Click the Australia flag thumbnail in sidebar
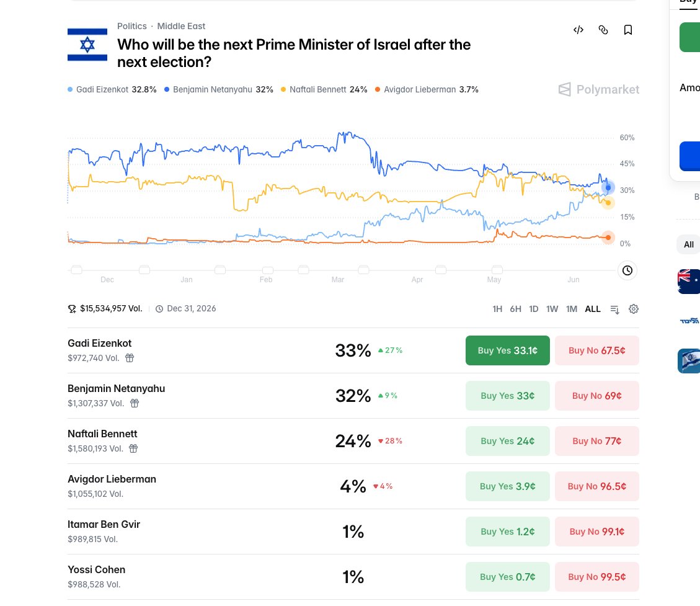700x606 pixels. [x=689, y=282]
